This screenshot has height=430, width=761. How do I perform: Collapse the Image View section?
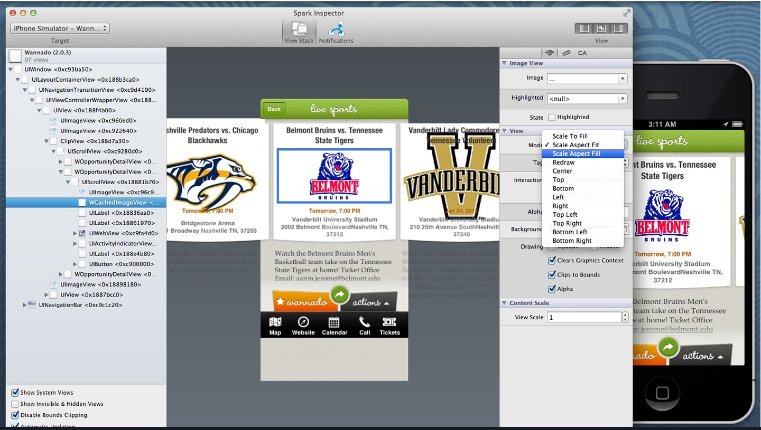504,63
